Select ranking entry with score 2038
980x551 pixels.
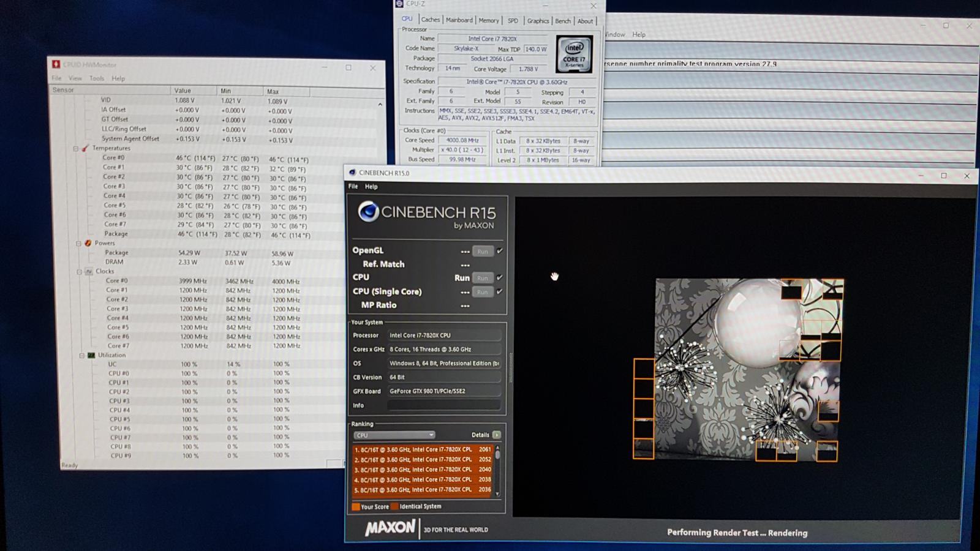click(423, 480)
